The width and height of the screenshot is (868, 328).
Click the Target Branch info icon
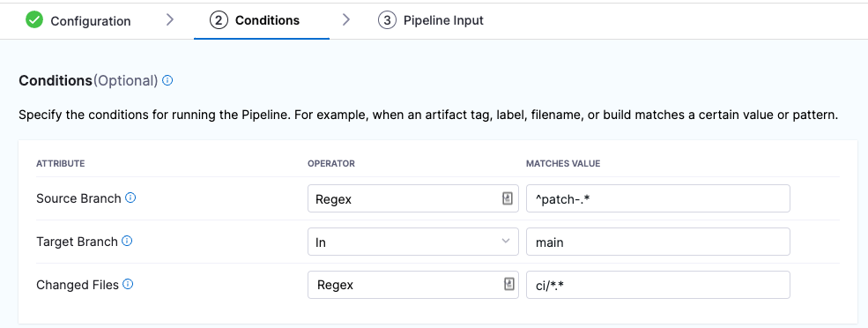pyautogui.click(x=127, y=241)
